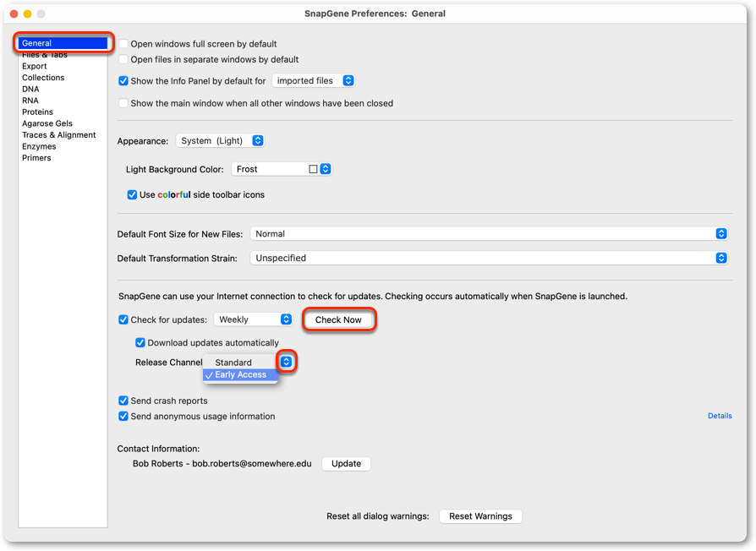
Task: Disable Download updates automatically
Action: pos(140,342)
